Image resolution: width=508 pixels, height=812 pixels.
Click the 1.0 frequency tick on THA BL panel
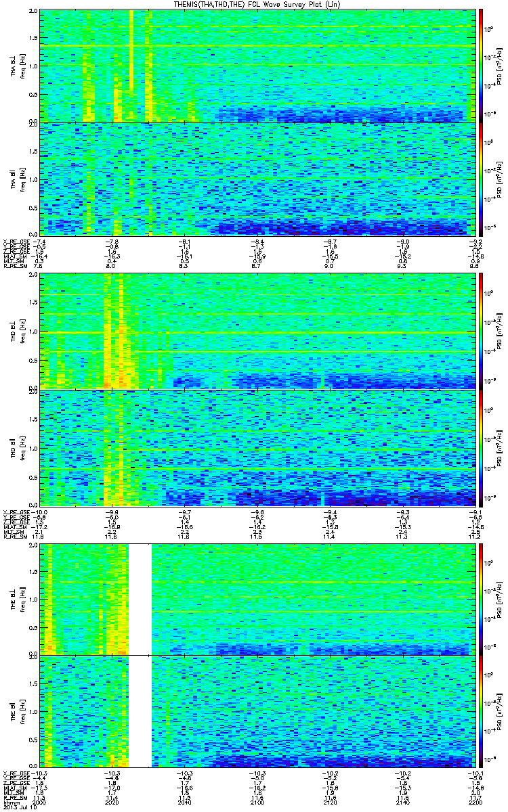click(x=34, y=66)
